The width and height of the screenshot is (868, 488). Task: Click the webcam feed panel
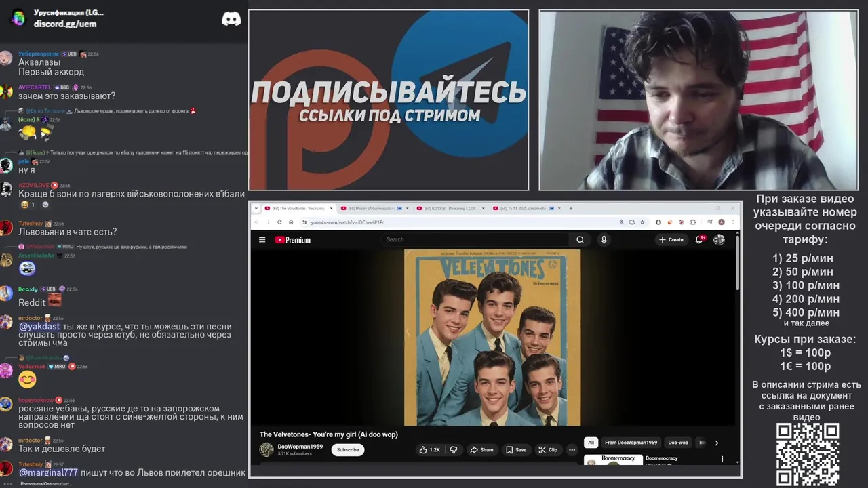(x=698, y=100)
